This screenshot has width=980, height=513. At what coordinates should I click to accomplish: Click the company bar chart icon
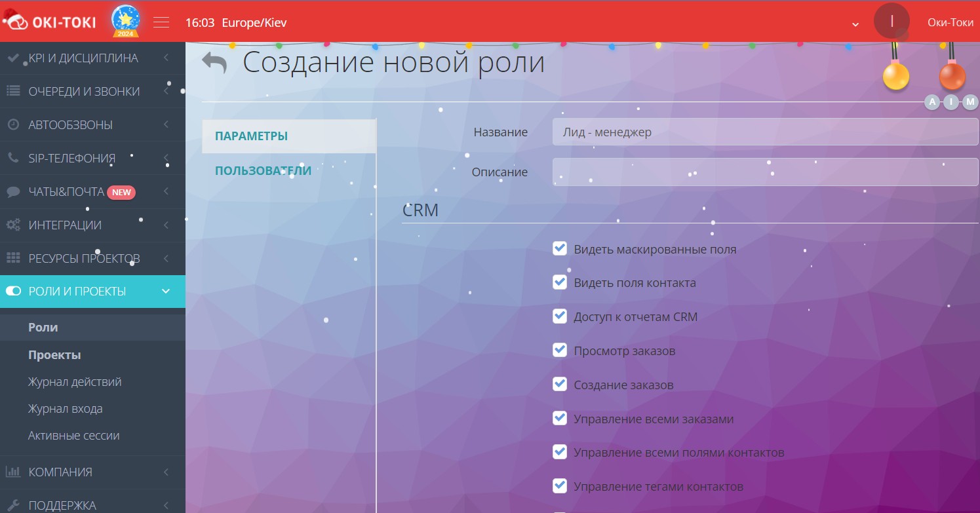[x=12, y=472]
